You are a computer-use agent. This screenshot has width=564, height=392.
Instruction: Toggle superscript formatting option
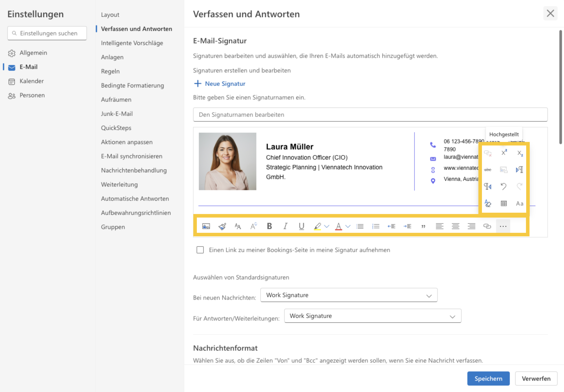tap(504, 153)
